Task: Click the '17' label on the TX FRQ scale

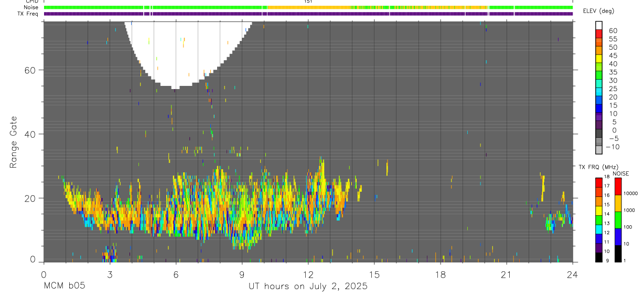Action: click(606, 186)
